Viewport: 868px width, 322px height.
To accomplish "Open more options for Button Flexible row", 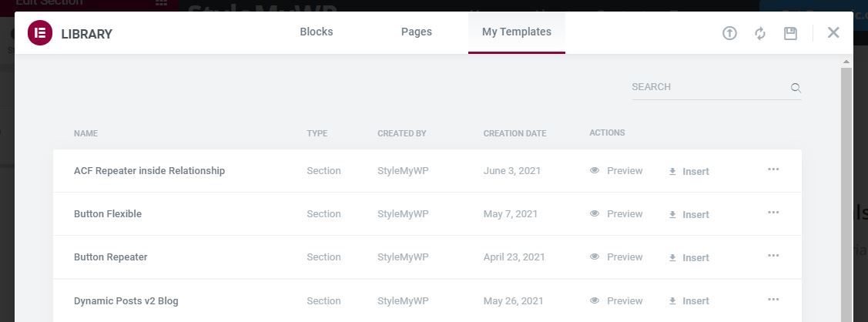I will tap(773, 212).
